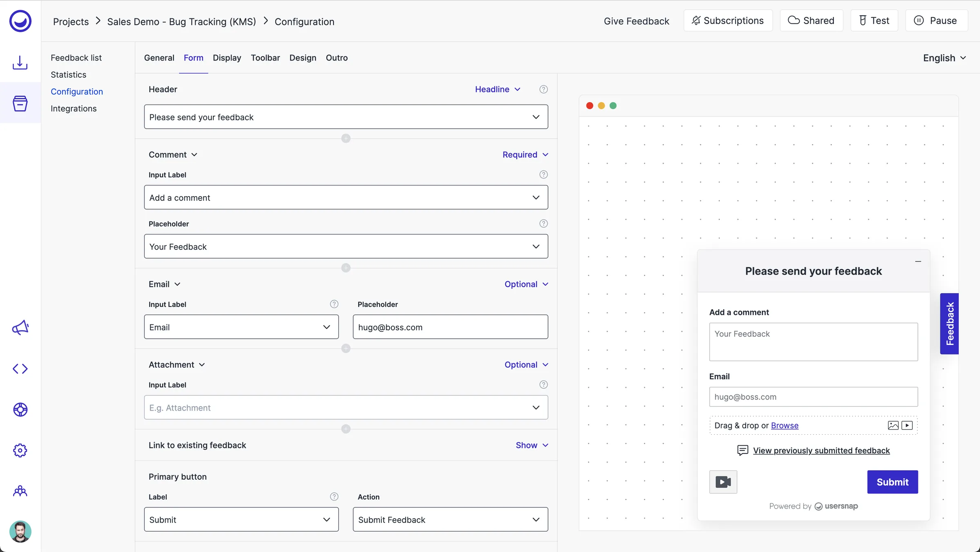Click the hugo@boss.com placeholder input field
980x552 pixels.
click(x=450, y=327)
